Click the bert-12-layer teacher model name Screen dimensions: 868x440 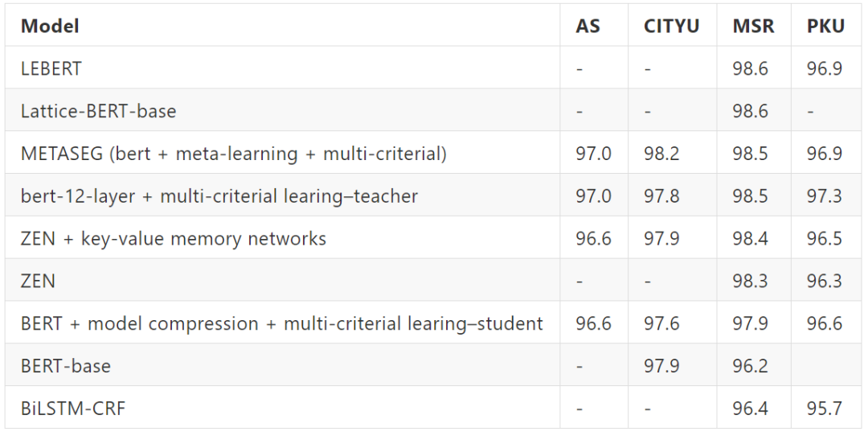pos(219,196)
